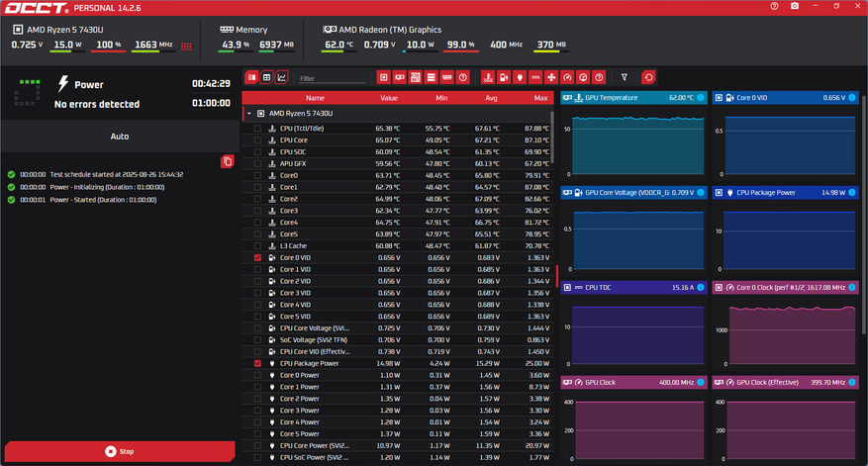Viewport: 868px width, 466px height.
Task: Select the Core4 temperature row name
Action: tap(289, 223)
